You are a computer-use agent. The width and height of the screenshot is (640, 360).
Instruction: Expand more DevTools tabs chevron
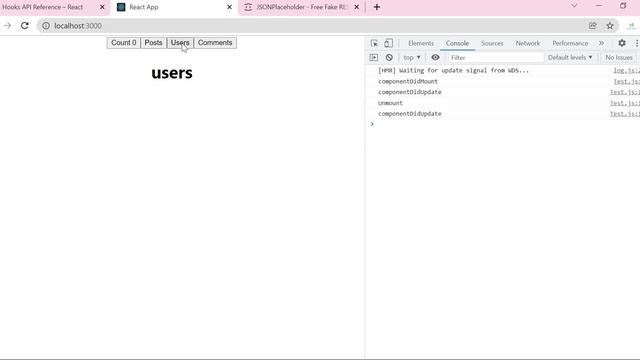pyautogui.click(x=601, y=43)
